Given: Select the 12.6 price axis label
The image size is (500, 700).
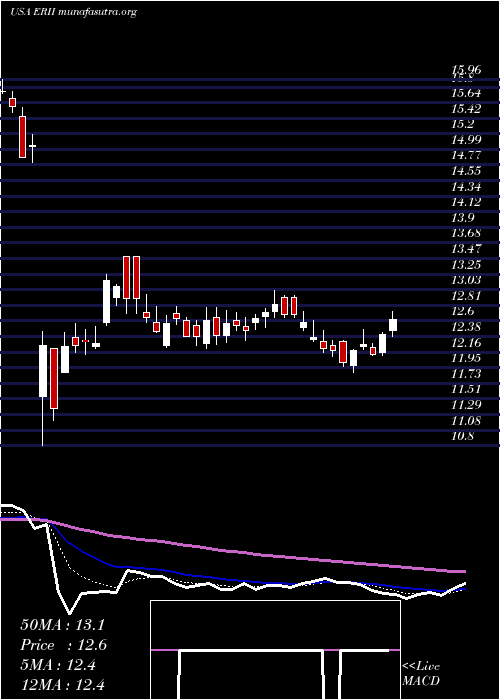Looking at the screenshot, I should coord(464,311).
